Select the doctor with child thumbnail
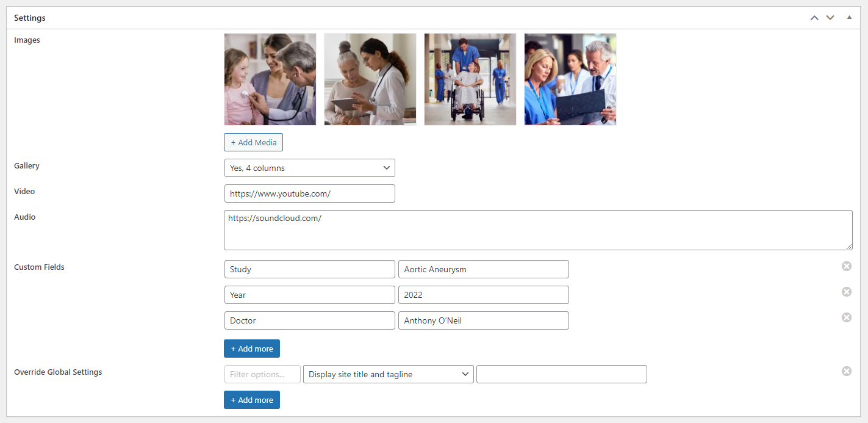 point(270,79)
